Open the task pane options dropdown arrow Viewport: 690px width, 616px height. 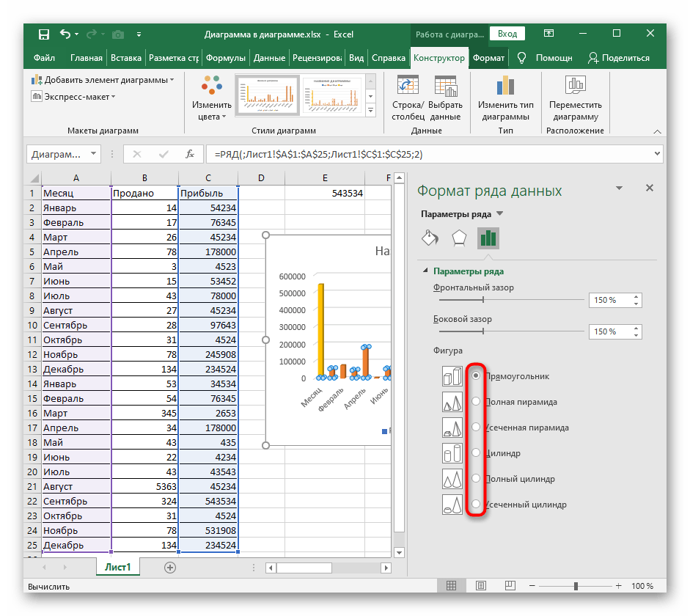(x=619, y=188)
